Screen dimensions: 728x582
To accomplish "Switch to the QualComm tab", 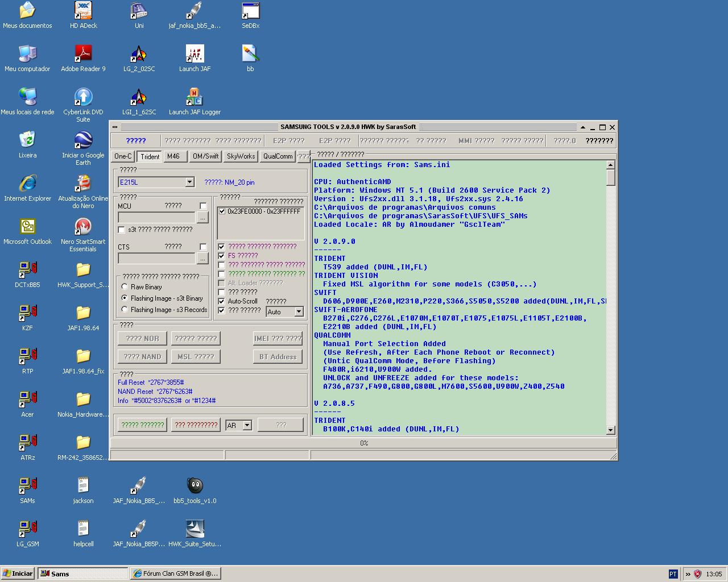I will click(x=278, y=156).
